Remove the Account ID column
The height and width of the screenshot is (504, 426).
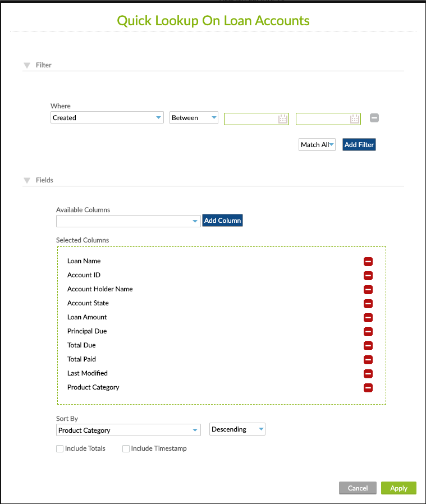coord(368,276)
